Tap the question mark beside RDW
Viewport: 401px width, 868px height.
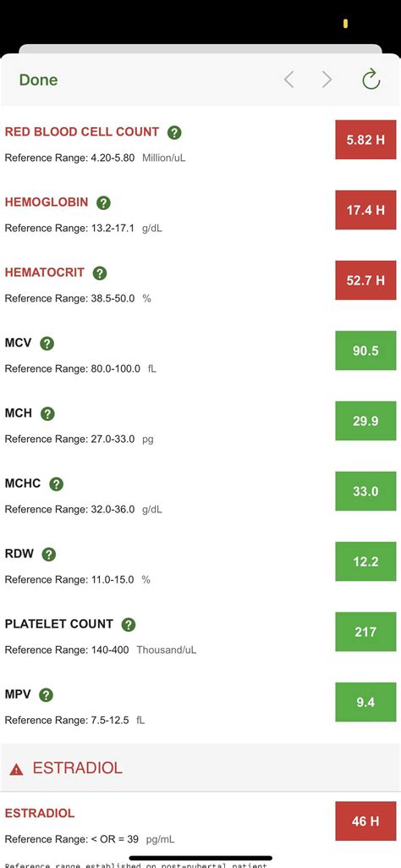tap(49, 554)
